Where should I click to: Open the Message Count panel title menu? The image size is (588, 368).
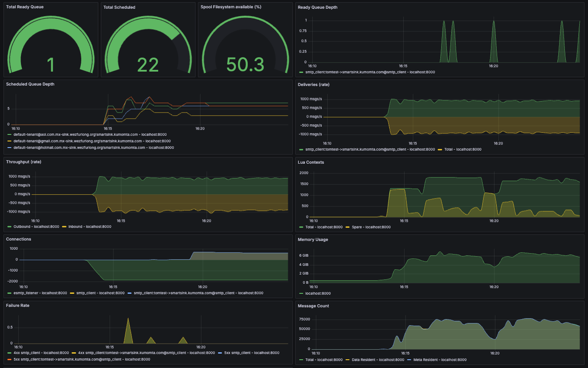(313, 306)
